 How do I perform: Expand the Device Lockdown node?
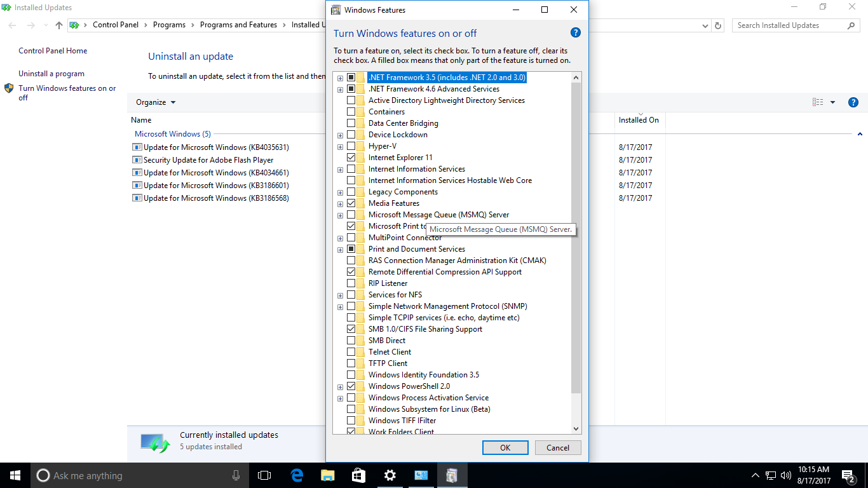point(341,135)
